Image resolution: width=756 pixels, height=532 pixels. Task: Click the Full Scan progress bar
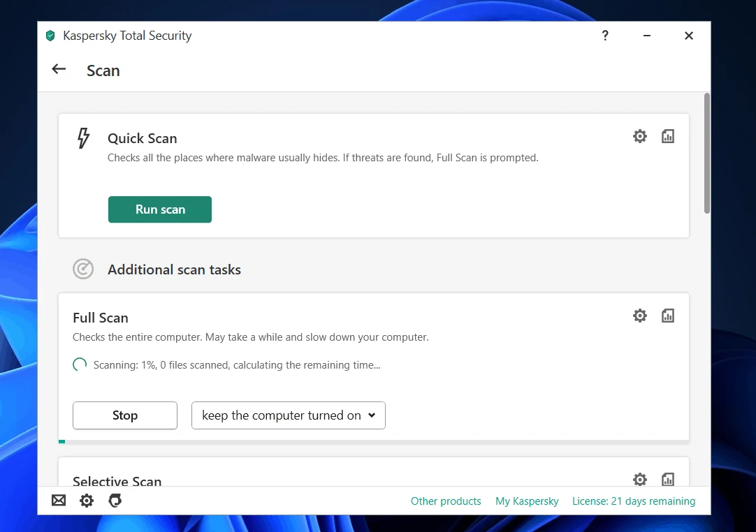(374, 441)
